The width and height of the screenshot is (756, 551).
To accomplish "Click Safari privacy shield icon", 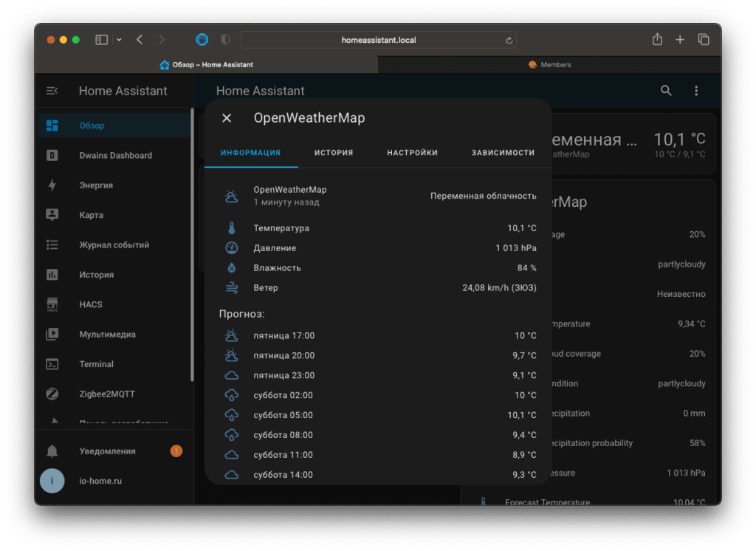I will pyautogui.click(x=225, y=40).
